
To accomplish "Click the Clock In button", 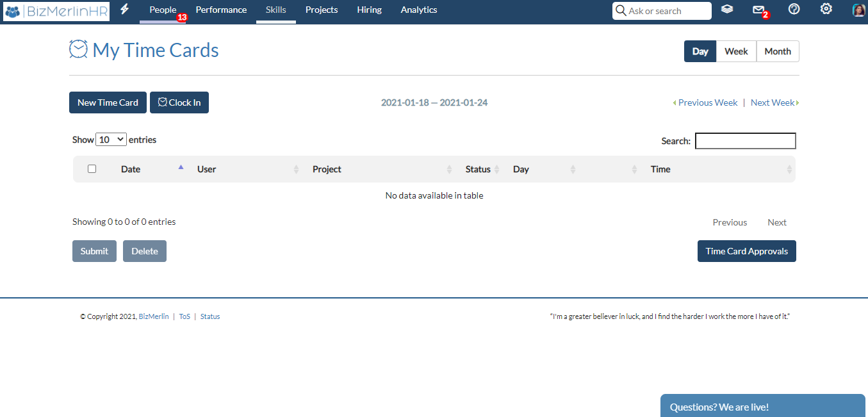I will (179, 102).
